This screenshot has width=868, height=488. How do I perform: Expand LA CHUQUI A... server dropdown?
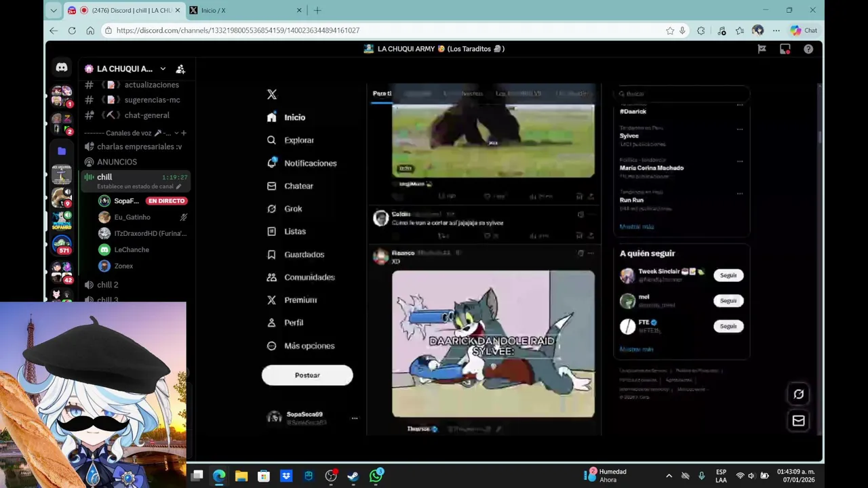pyautogui.click(x=163, y=69)
